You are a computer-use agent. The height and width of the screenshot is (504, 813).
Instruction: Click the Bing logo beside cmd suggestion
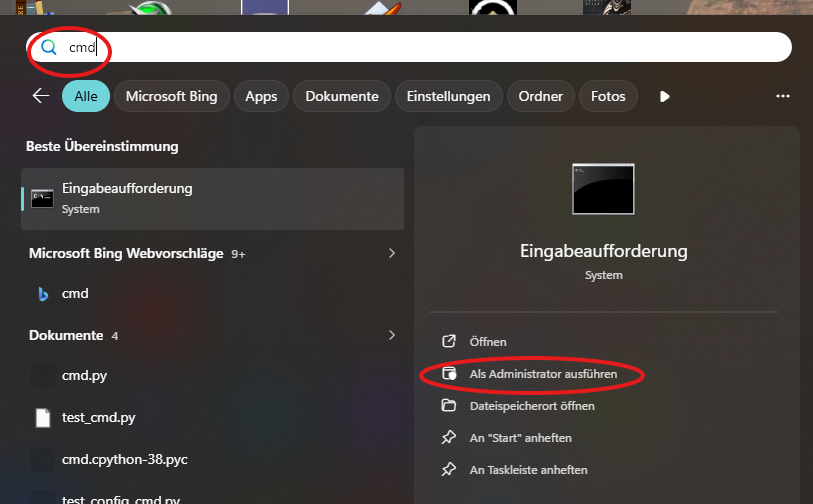click(x=44, y=294)
